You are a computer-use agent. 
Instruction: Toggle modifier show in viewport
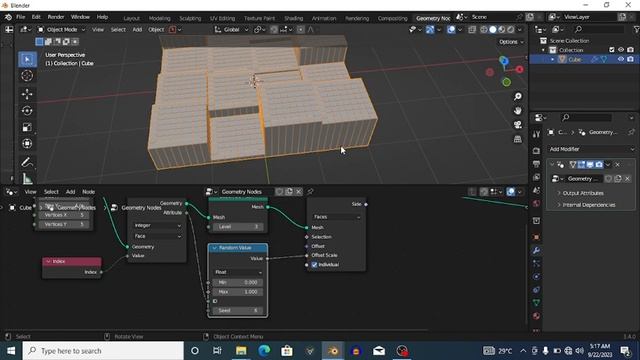(x=590, y=164)
